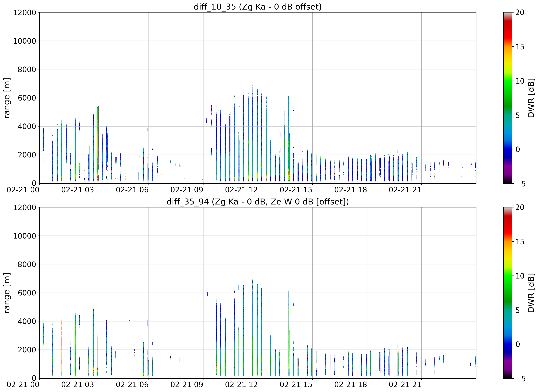
Task: Click the title 'diff_10_35 (Zg Ka - 0 dB offset)'
Action: click(x=258, y=7)
